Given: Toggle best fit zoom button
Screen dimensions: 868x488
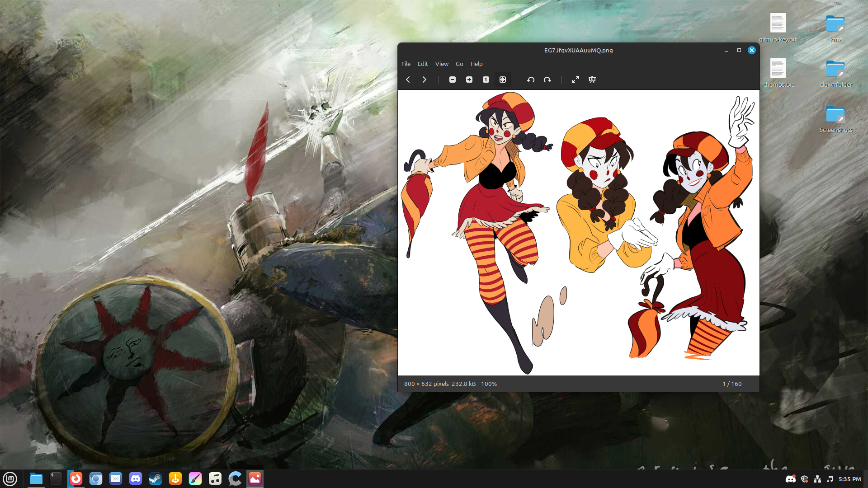Looking at the screenshot, I should coord(503,80).
